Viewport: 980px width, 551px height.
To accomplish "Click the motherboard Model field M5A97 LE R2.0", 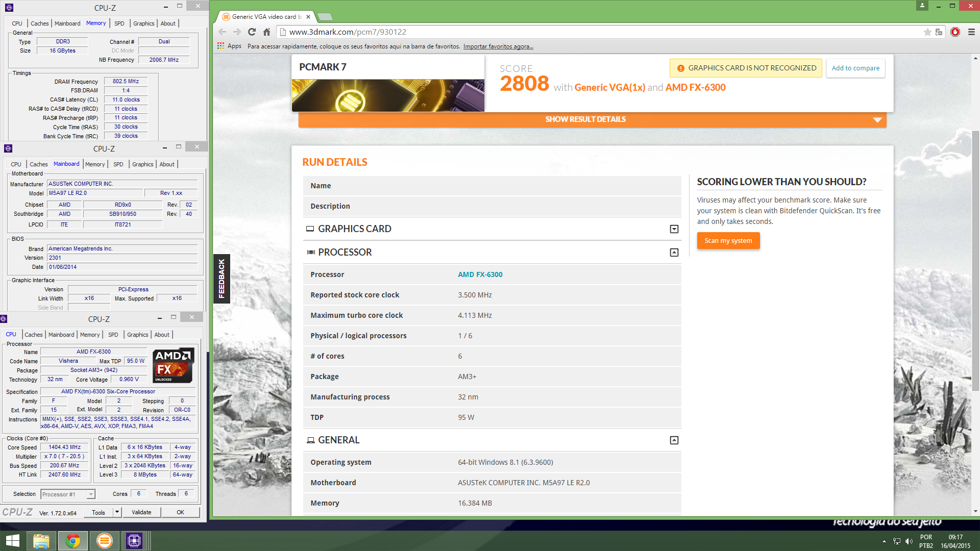I will [94, 193].
